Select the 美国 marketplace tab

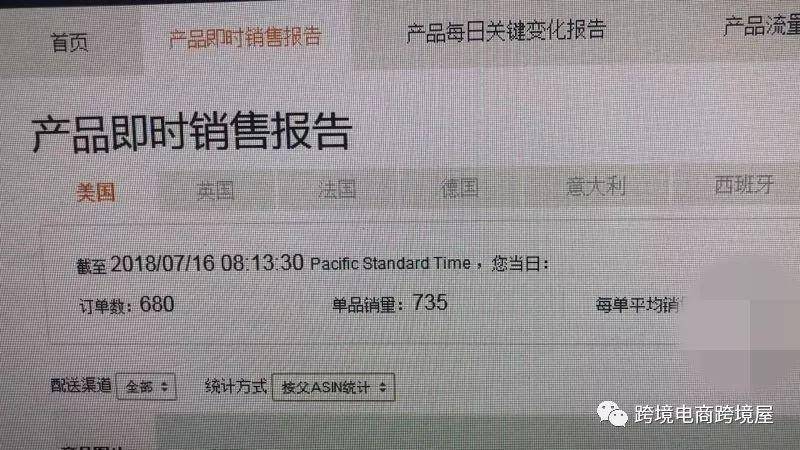click(95, 192)
